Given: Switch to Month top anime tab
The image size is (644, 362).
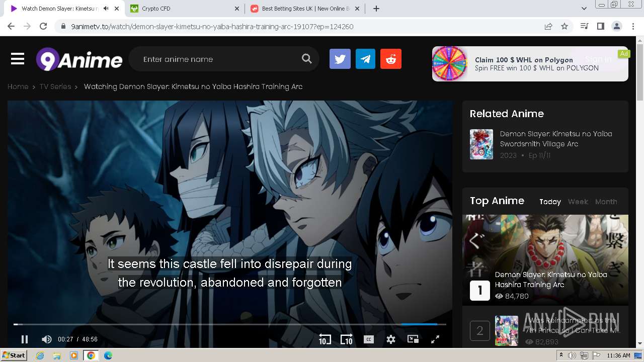Looking at the screenshot, I should 606,202.
